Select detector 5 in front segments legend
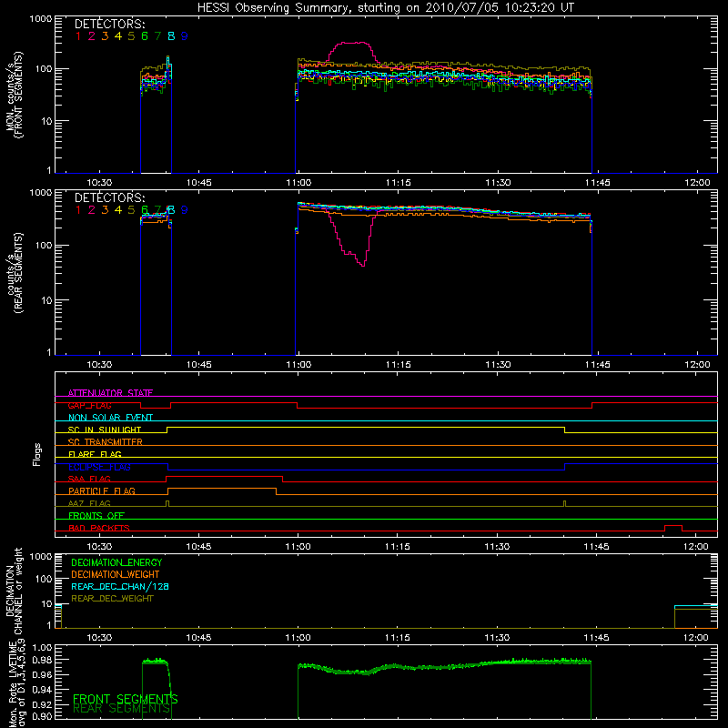The image size is (728, 728). (131, 36)
